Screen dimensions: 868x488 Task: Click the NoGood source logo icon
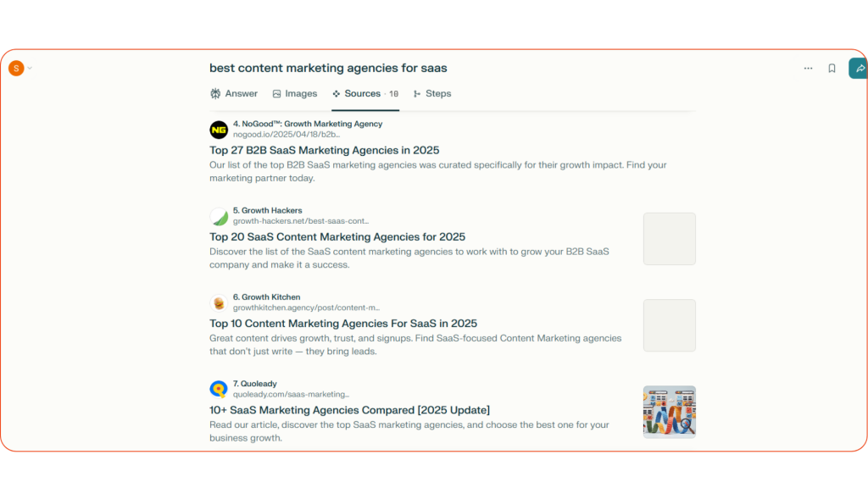219,130
